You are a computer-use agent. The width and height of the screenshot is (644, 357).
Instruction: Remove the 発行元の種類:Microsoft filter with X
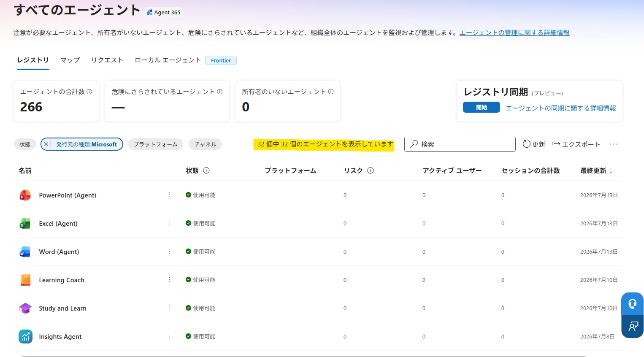pyautogui.click(x=46, y=144)
